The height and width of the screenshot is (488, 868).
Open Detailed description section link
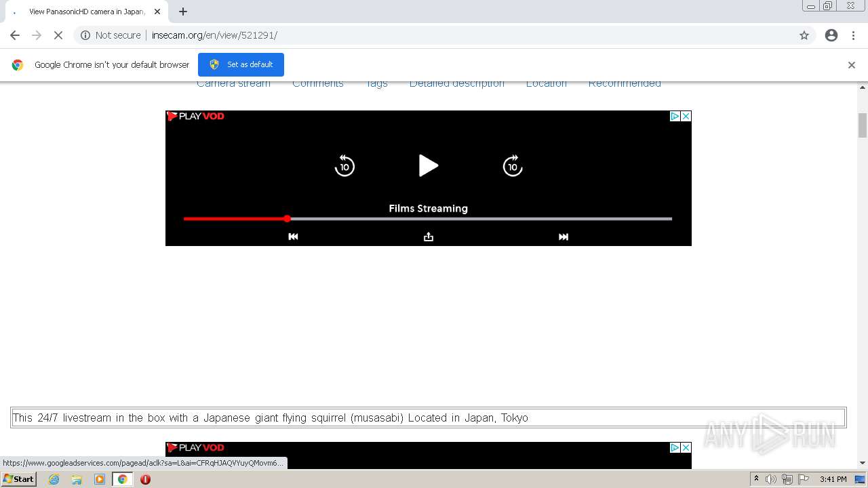tap(457, 84)
